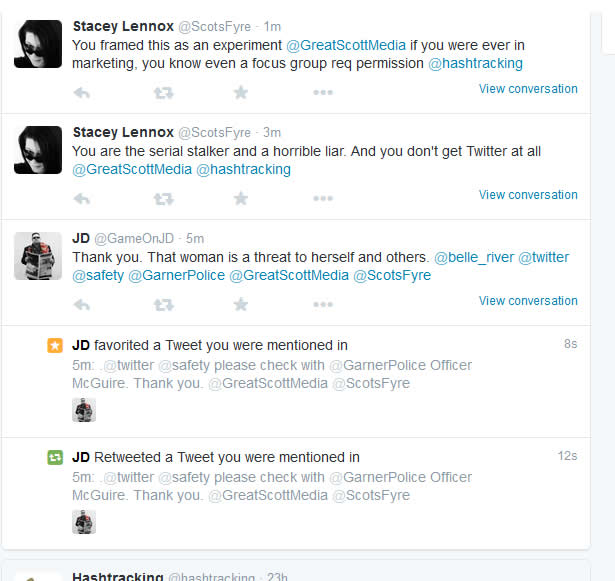Viewport: 615px width, 581px height.
Task: Reply to Stacey Lennox's 1m tweet
Action: (82, 92)
